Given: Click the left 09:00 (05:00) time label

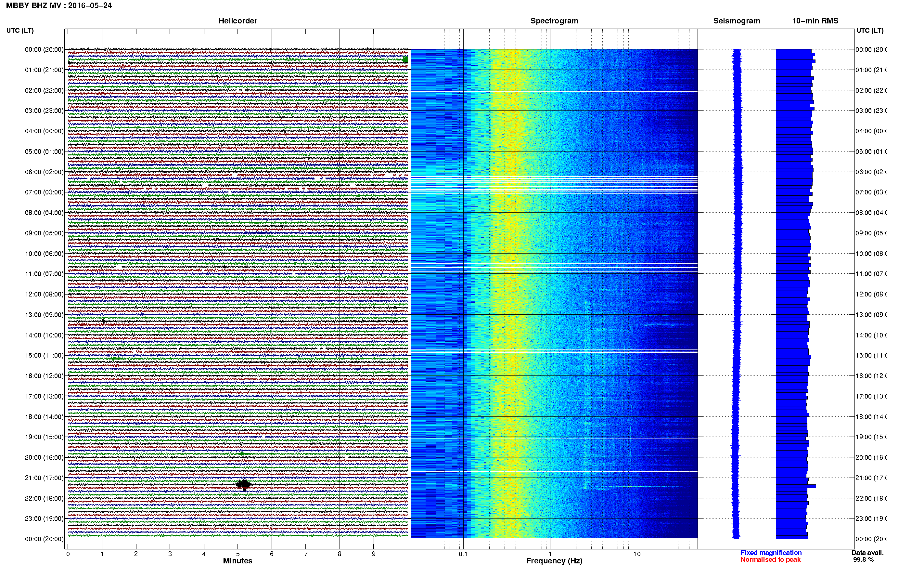Looking at the screenshot, I should (44, 233).
